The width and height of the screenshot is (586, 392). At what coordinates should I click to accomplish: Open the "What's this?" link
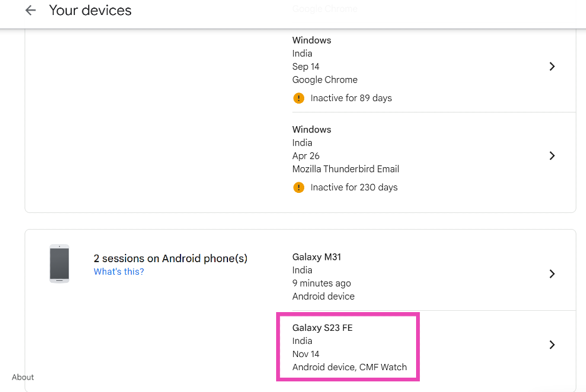119,272
